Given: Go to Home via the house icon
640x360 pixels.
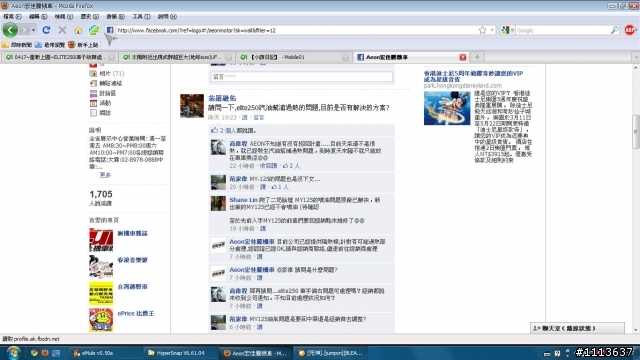Looking at the screenshot, I should click(x=78, y=30).
